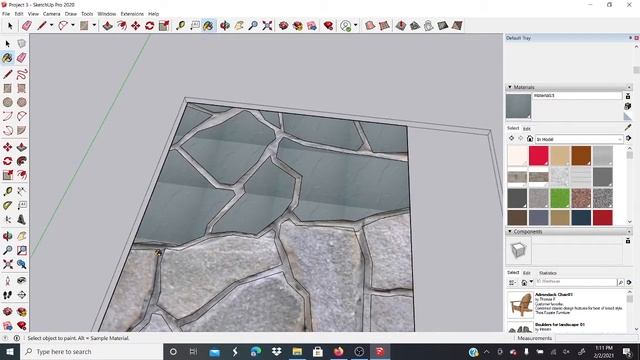Select the Paint Bucket tool in left toolbar
The width and height of the screenshot is (640, 360).
coord(7,58)
